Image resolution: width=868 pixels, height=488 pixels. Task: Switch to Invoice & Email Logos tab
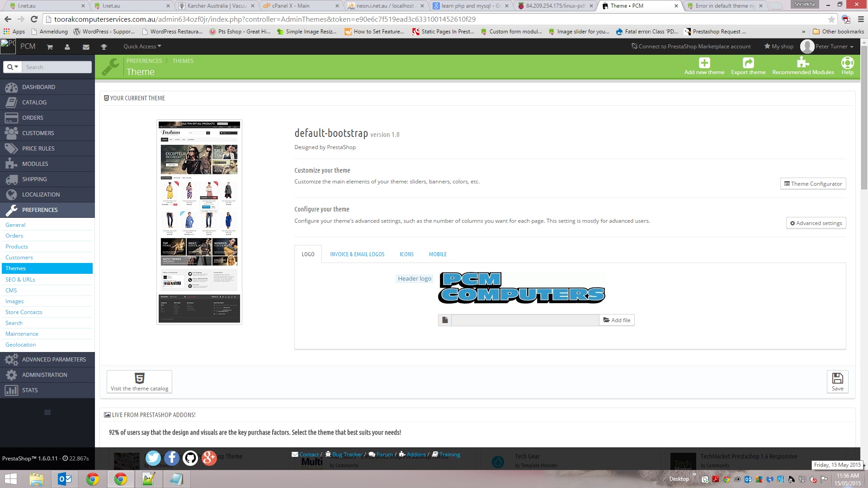click(357, 254)
